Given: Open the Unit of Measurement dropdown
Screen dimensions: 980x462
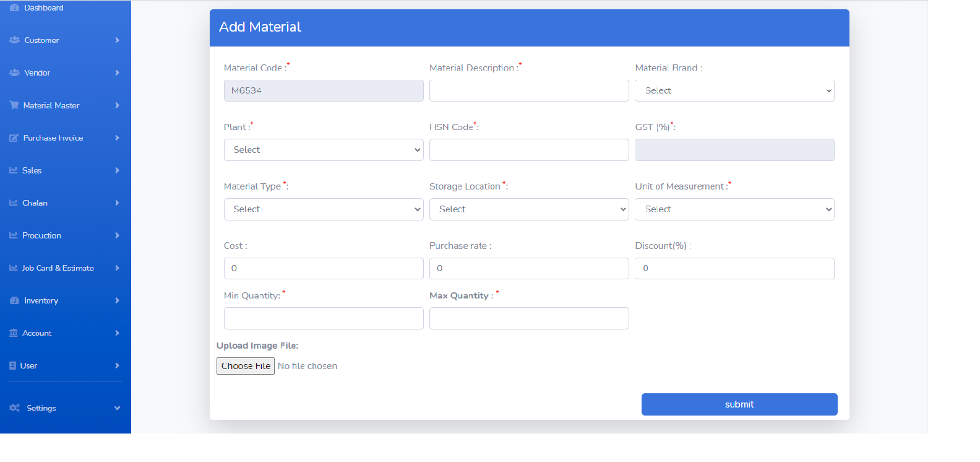Looking at the screenshot, I should click(734, 209).
